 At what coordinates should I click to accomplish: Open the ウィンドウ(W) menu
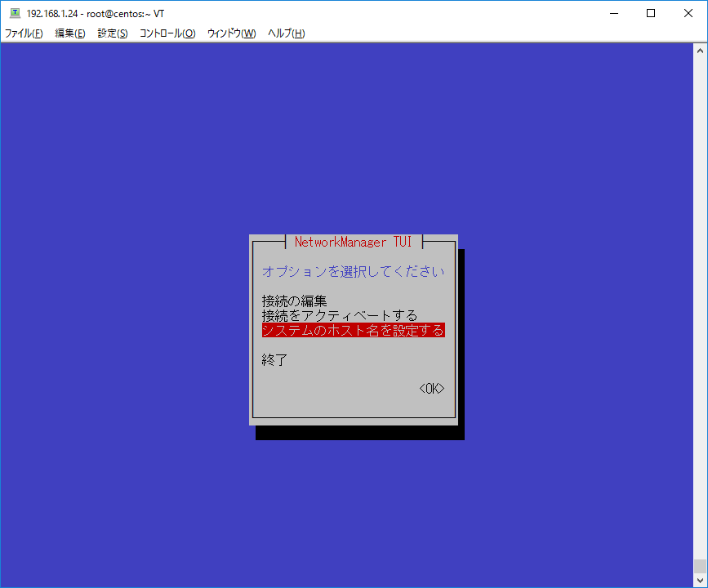click(x=232, y=33)
